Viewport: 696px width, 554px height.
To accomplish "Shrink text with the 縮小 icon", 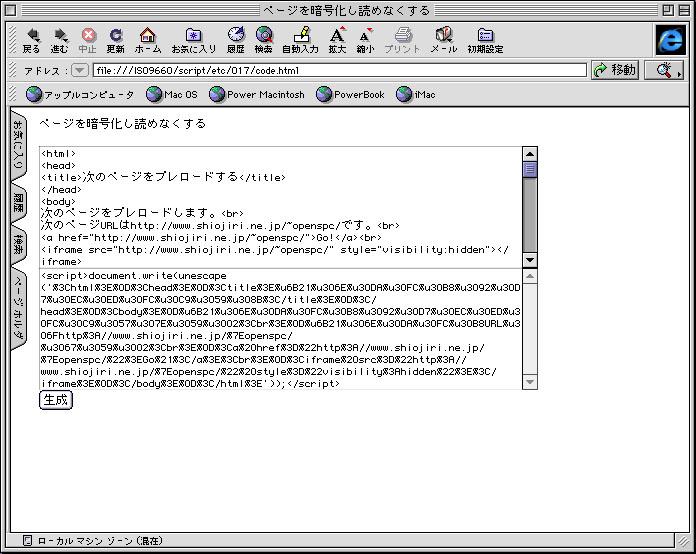I will [365, 40].
